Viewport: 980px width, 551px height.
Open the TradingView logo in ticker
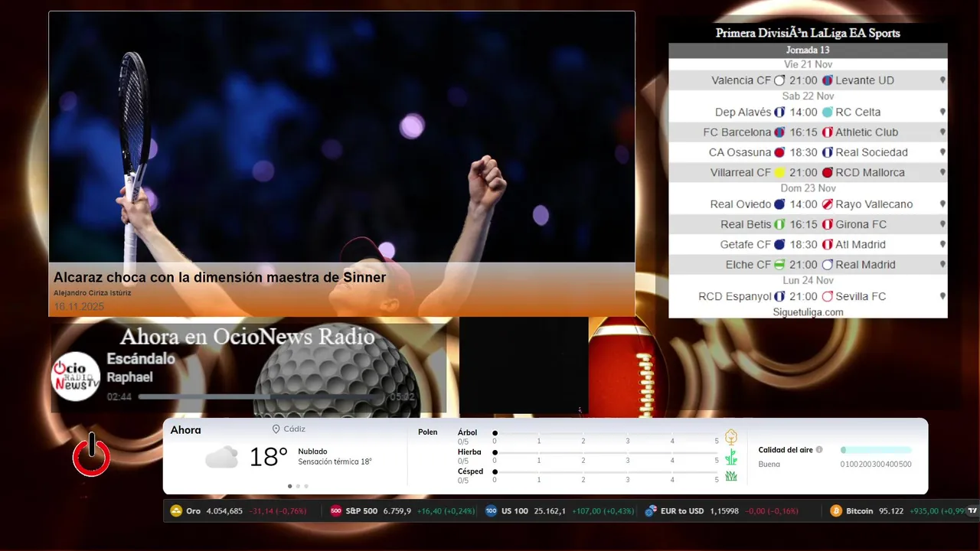973,511
